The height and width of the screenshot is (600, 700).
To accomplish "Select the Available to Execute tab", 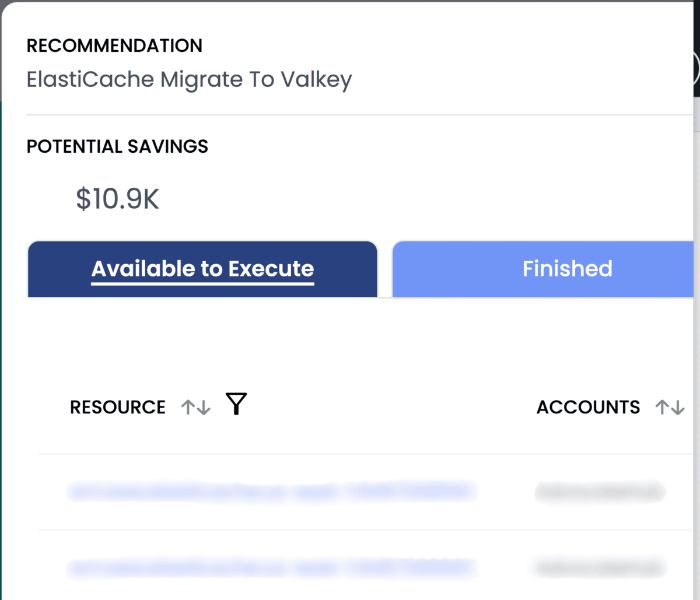I will click(x=202, y=269).
